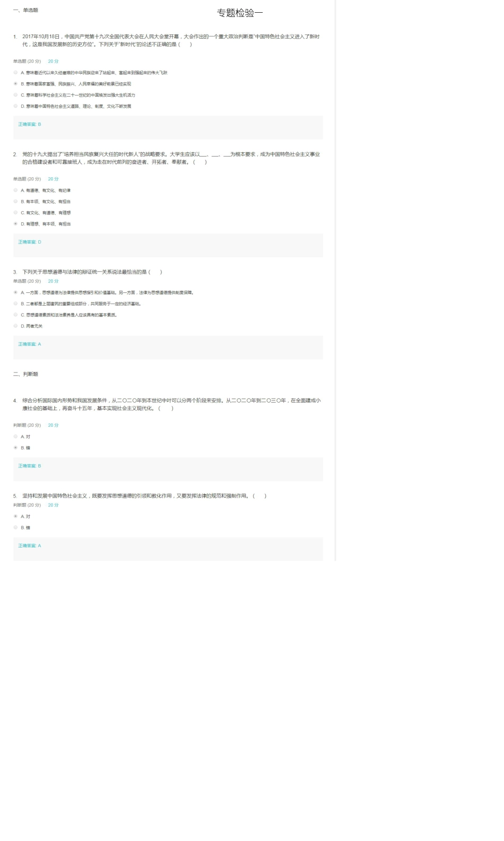This screenshot has width=504, height=841.
Task: Click question 5 text 坚持和发展中国特色社会主义
Action: tap(144, 496)
